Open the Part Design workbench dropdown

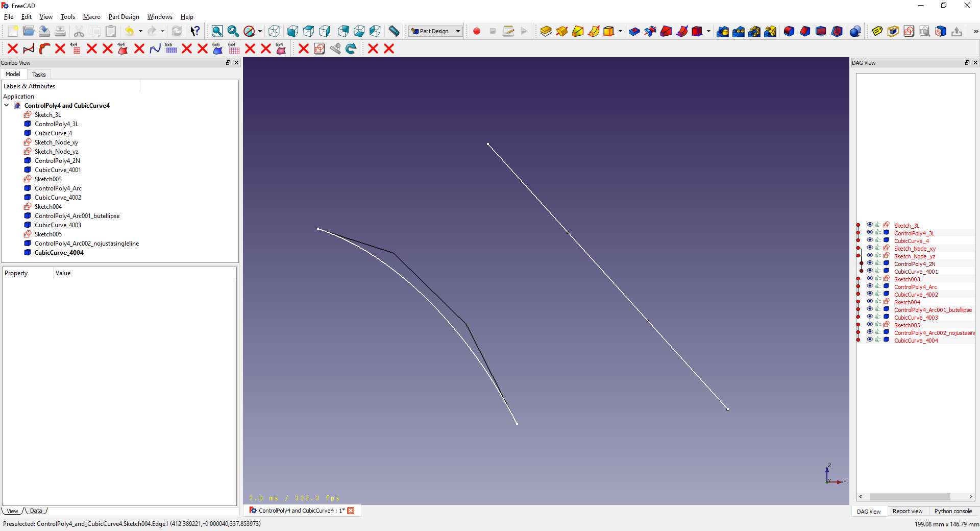coord(436,31)
